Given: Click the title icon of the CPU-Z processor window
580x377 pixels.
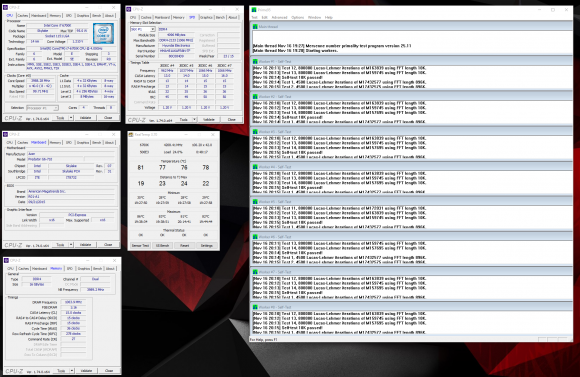Looking at the screenshot, I should point(6,7).
